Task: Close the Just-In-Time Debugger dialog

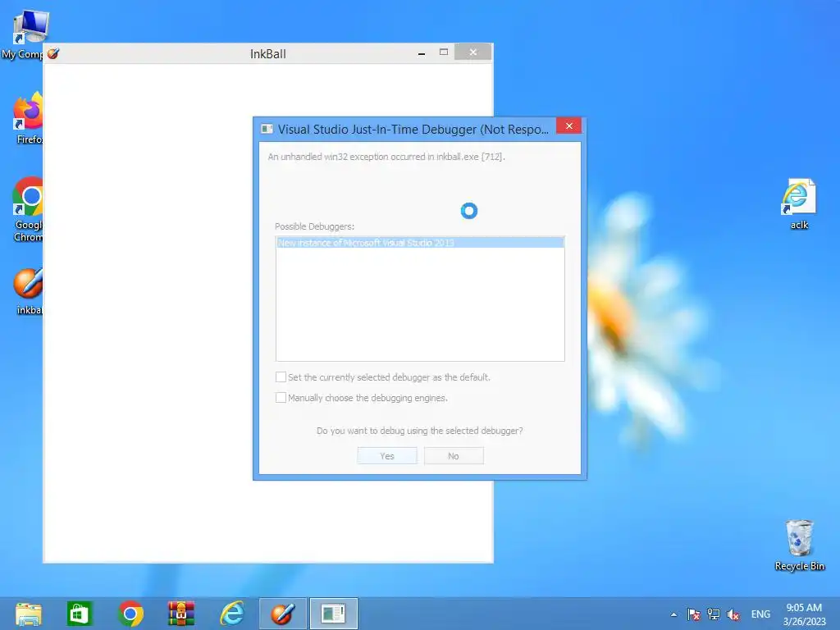Action: (x=569, y=126)
